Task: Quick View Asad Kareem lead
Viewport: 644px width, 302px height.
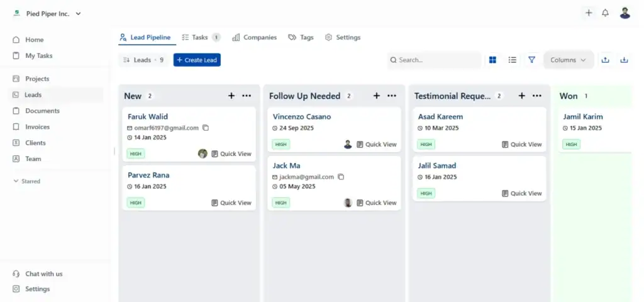Action: pos(521,144)
